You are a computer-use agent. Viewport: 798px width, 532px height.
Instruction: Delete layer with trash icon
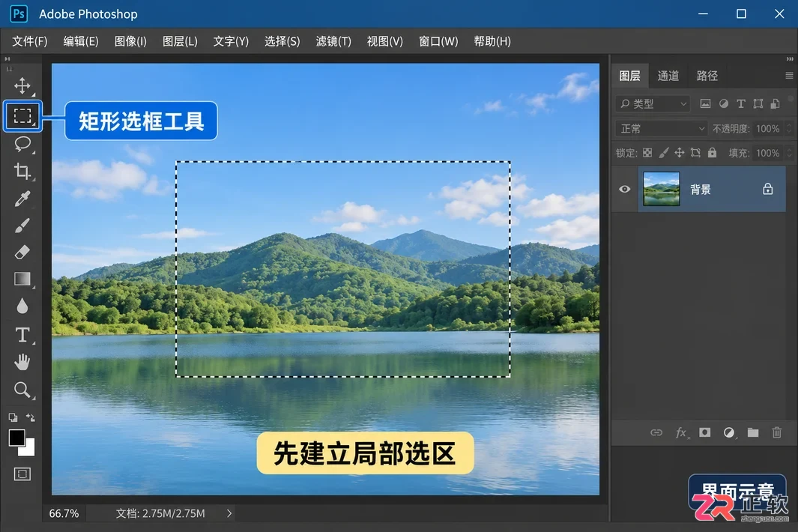click(776, 433)
